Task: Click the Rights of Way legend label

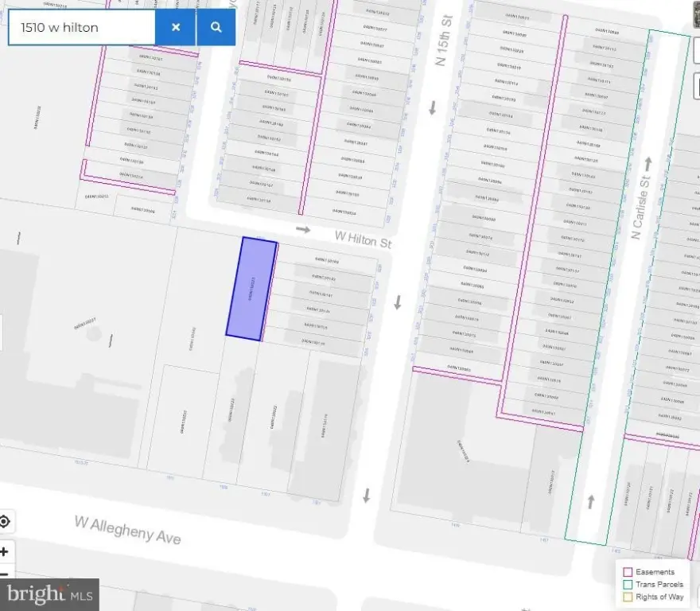Action: click(x=659, y=597)
